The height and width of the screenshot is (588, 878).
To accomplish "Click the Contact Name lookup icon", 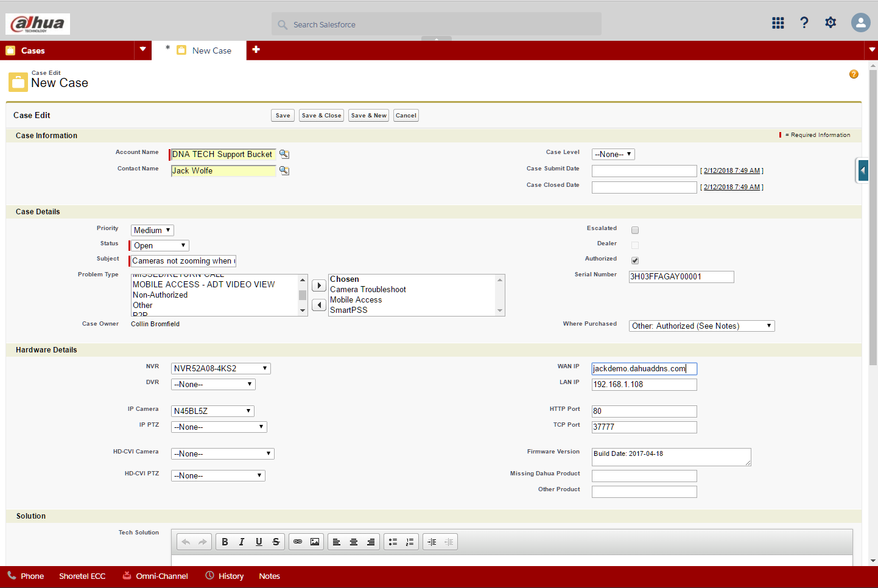I will click(284, 171).
